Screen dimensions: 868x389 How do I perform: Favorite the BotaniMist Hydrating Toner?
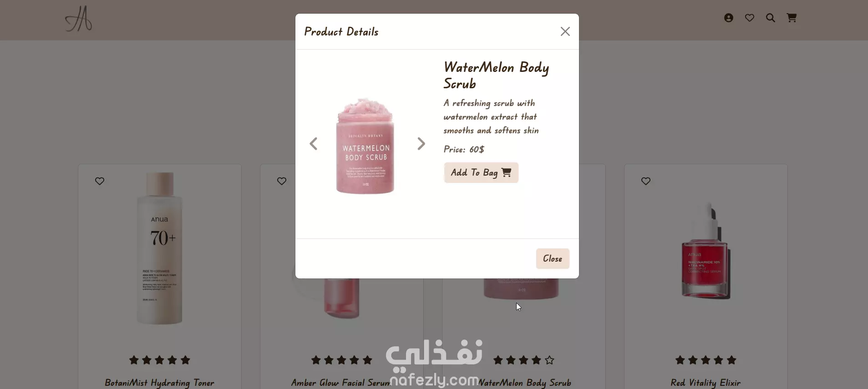click(100, 181)
